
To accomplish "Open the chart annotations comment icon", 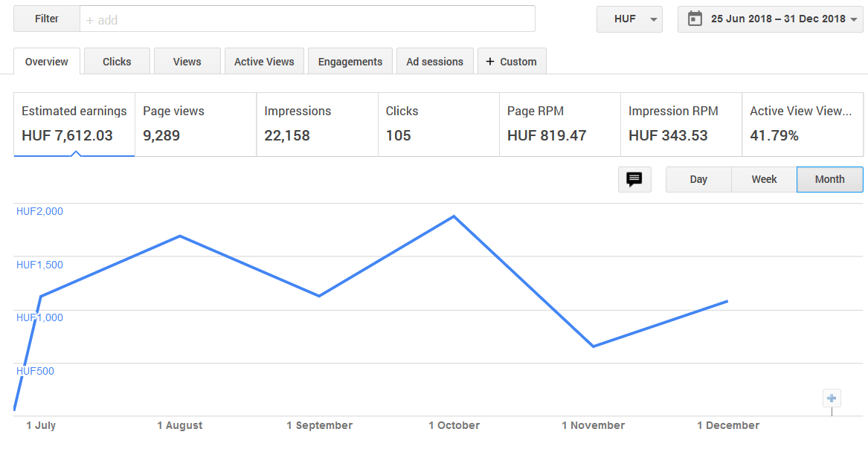I will [634, 179].
